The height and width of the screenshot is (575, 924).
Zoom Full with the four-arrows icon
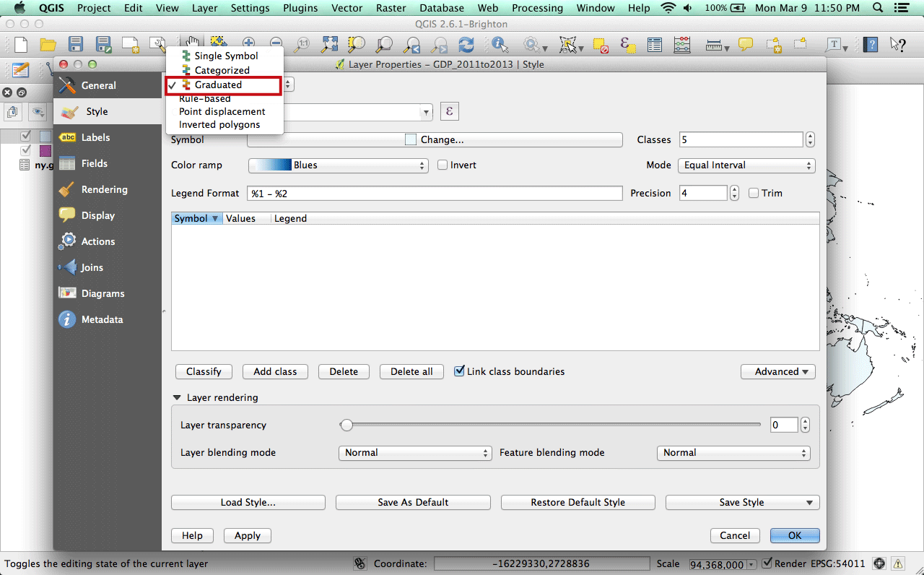tap(330, 45)
